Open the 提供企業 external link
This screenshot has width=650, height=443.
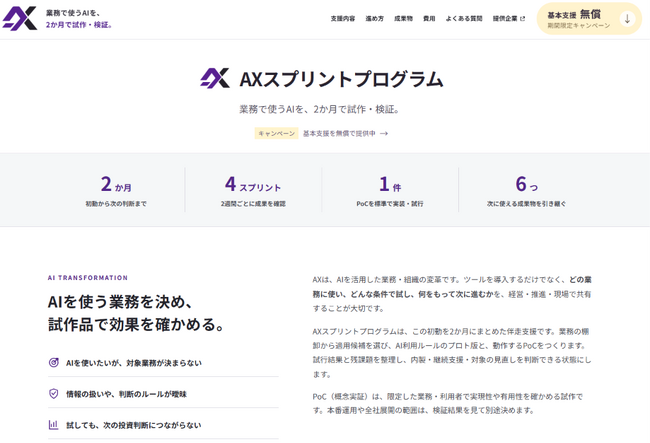[x=509, y=19]
